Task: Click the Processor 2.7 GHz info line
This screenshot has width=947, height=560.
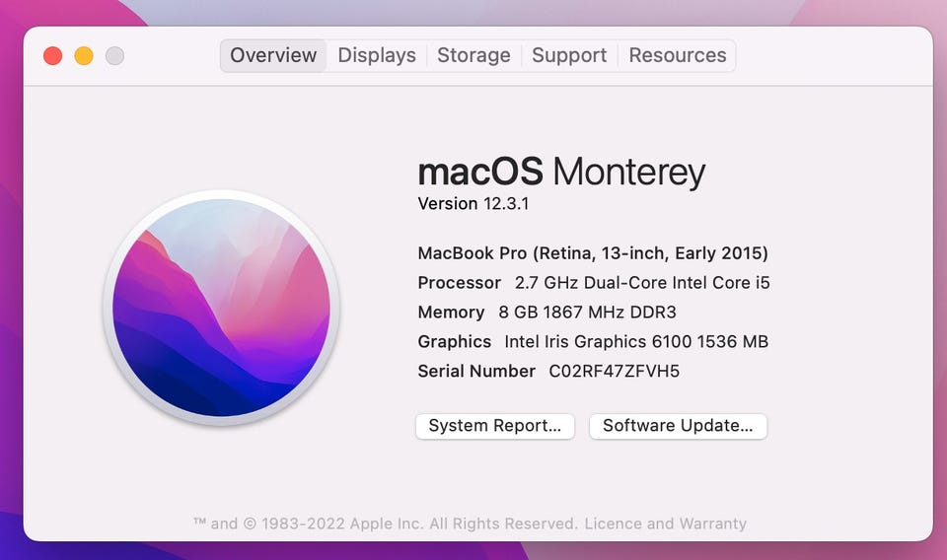Action: 593,283
